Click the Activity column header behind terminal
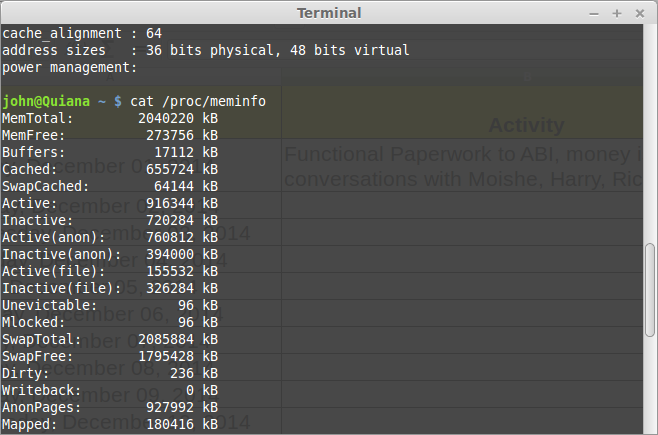The height and width of the screenshot is (435, 658). (526, 126)
